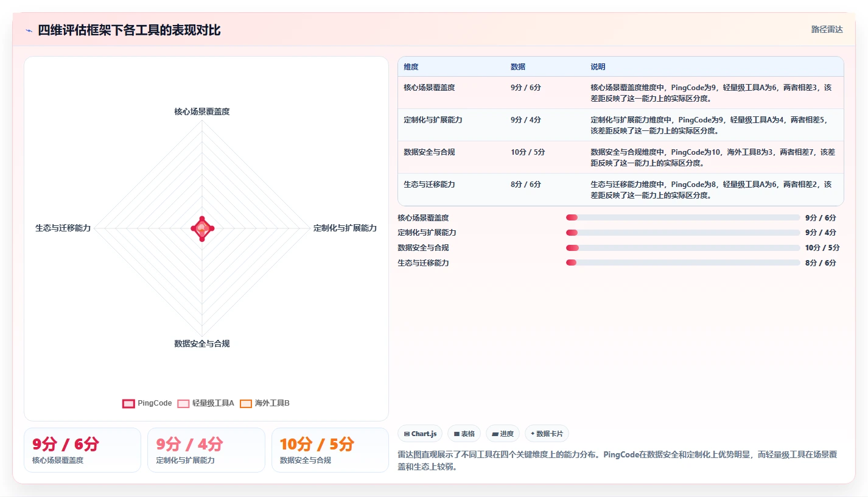This screenshot has width=868, height=497.
Task: Click the table description mentioning 两者相差7
Action: coord(713,157)
